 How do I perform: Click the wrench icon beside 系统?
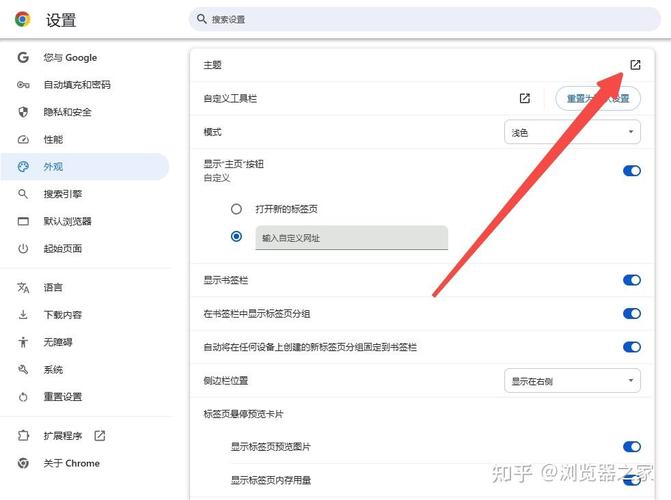(x=23, y=369)
